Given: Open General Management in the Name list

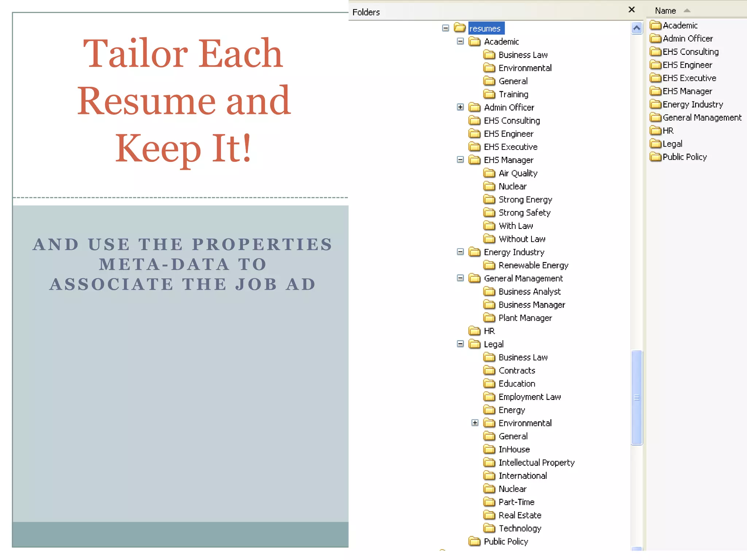Looking at the screenshot, I should [696, 117].
